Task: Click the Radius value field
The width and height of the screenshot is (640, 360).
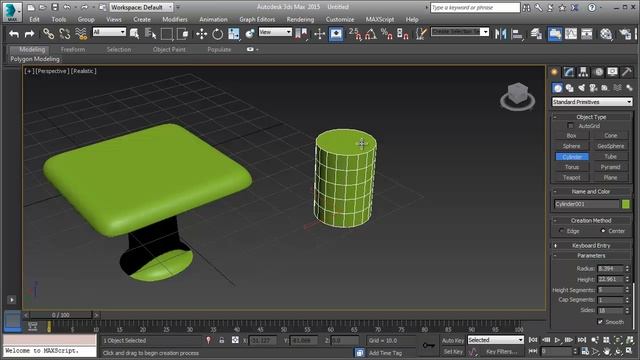Action: click(x=610, y=269)
